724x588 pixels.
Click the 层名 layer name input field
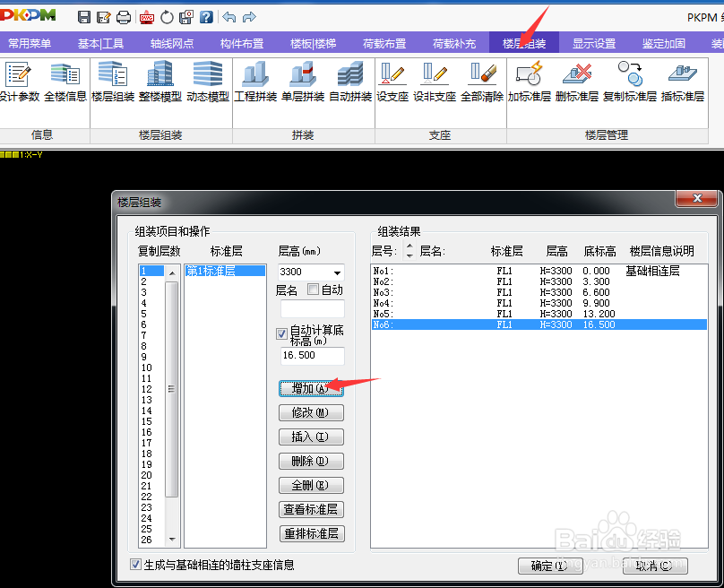tap(313, 308)
